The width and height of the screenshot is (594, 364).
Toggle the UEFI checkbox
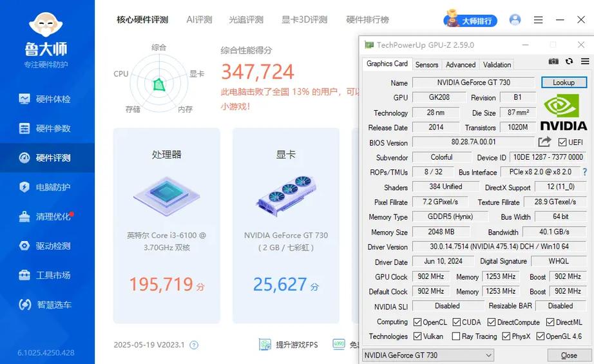(562, 142)
